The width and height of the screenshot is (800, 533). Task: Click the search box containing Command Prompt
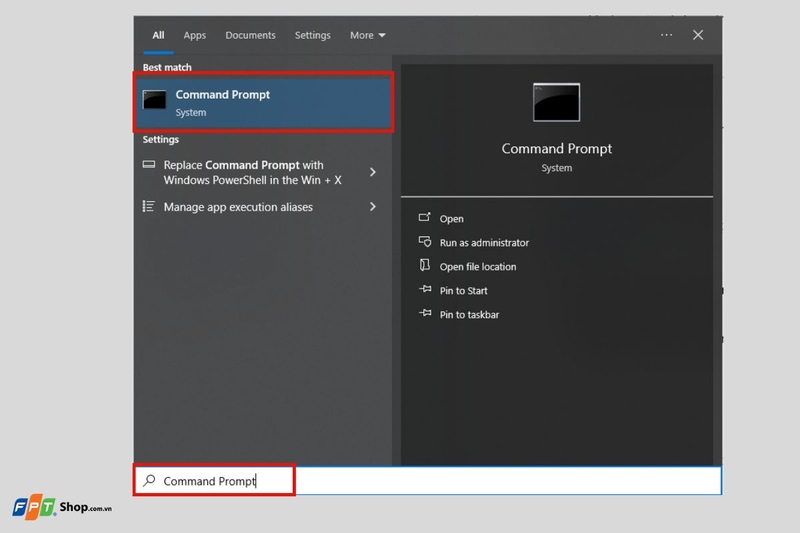(429, 480)
